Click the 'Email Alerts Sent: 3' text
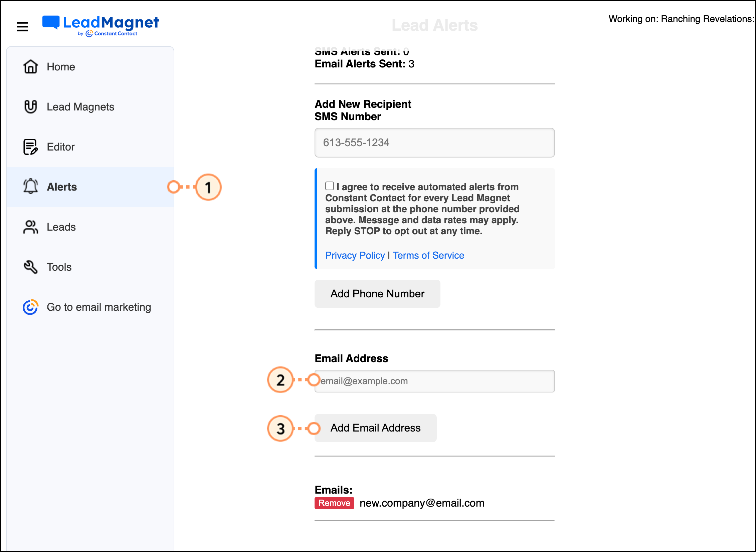 tap(364, 64)
